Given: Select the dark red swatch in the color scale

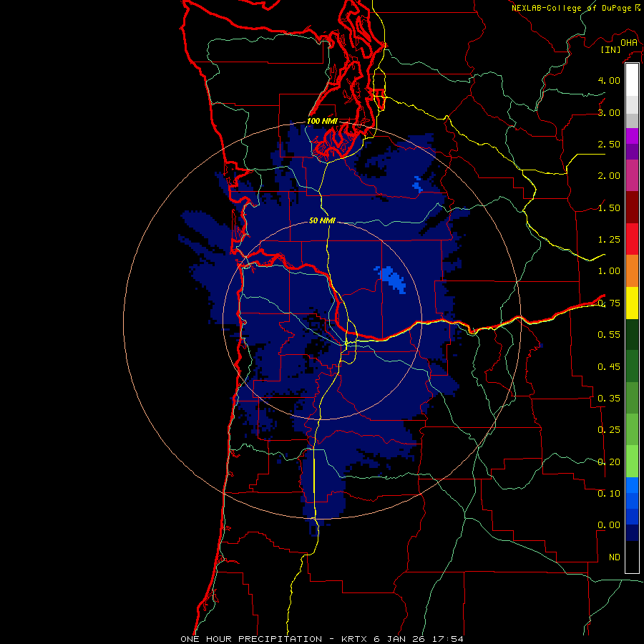Looking at the screenshot, I should [632, 208].
